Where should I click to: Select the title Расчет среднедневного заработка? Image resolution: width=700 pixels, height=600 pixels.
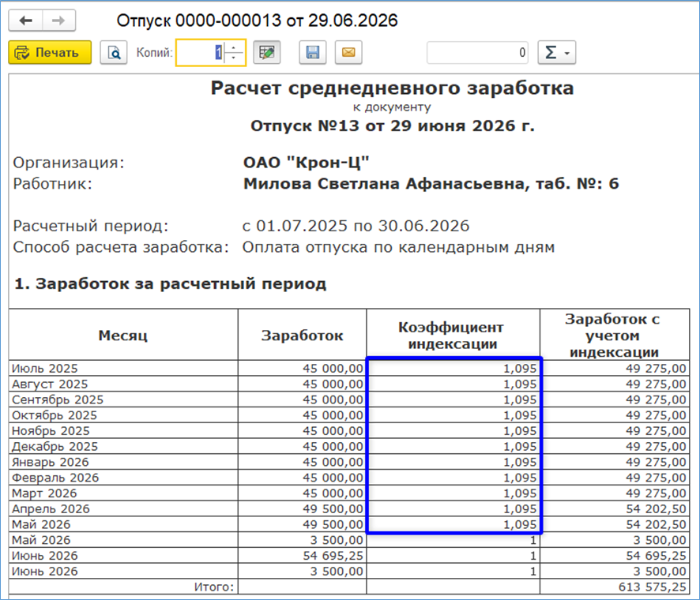tap(392, 88)
